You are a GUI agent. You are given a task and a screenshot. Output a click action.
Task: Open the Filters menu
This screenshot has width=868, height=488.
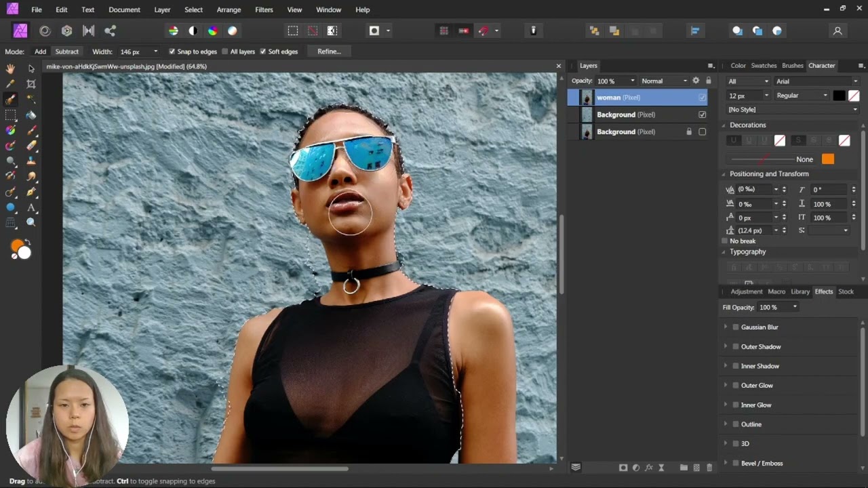[264, 9]
